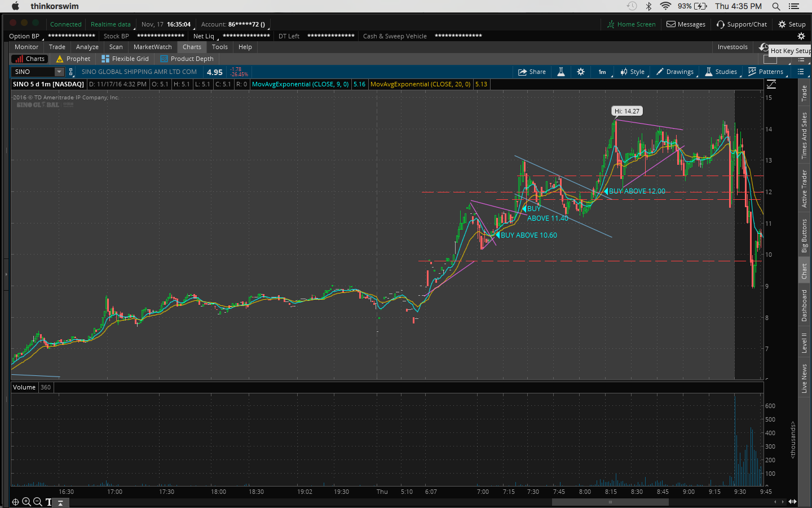Open the Prophet sub-tab
Image resolution: width=812 pixels, height=508 pixels.
click(73, 59)
